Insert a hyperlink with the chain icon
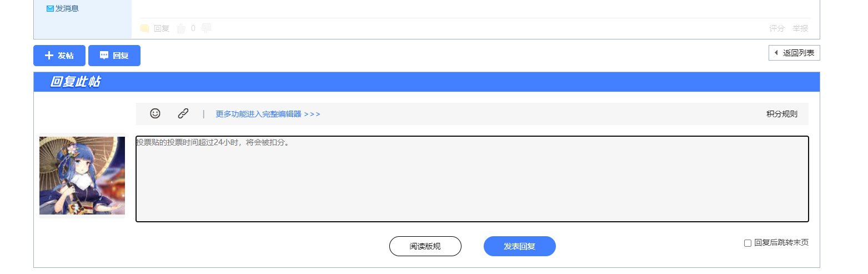The image size is (868, 274). 183,113
